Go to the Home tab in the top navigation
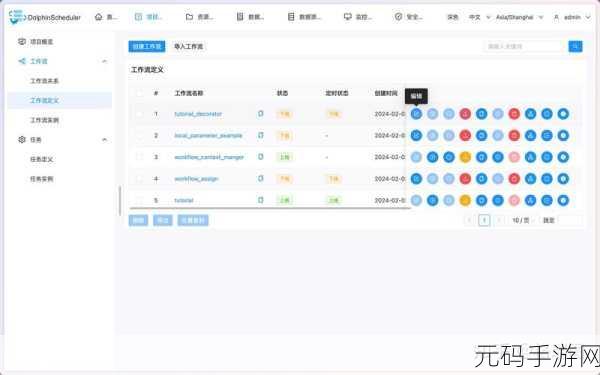 [x=106, y=17]
